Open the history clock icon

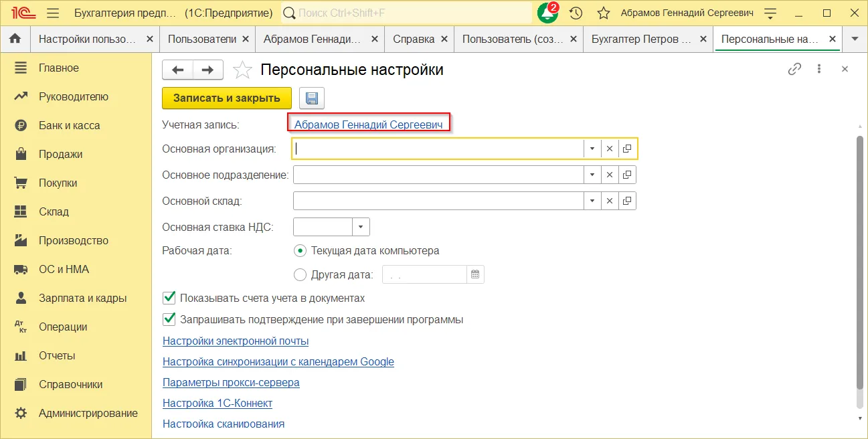coord(576,13)
